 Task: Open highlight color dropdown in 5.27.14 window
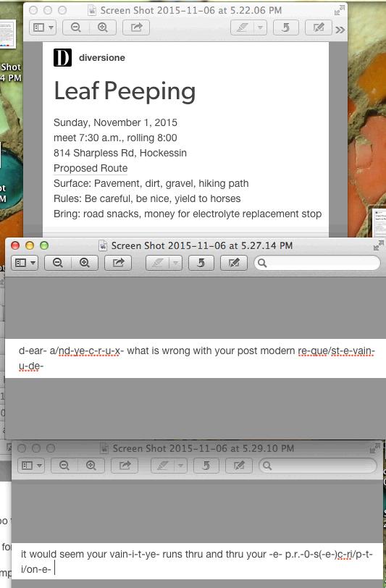pyautogui.click(x=175, y=263)
